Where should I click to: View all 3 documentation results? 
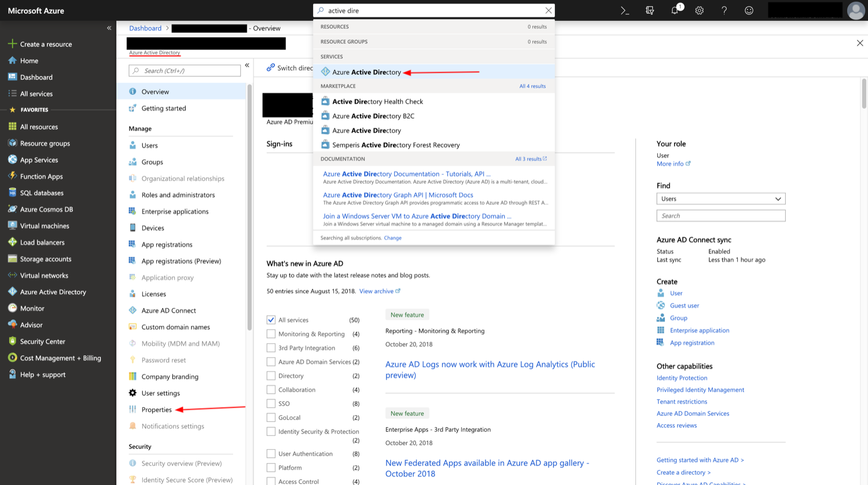pos(531,159)
